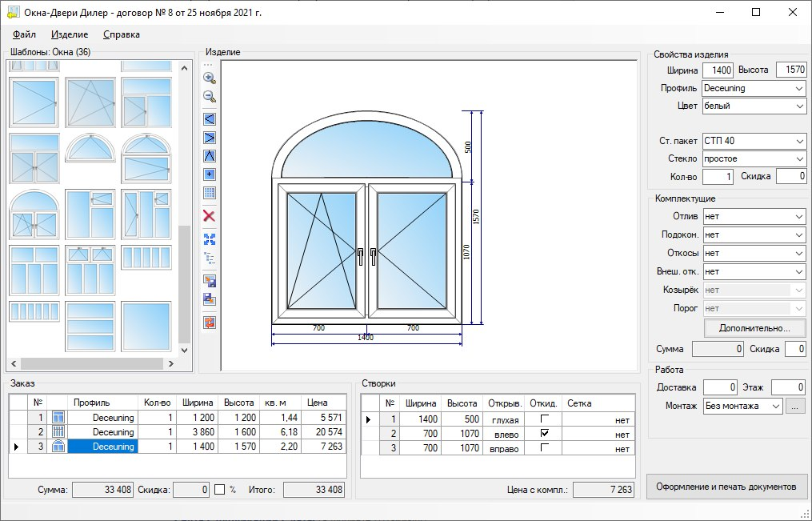The height and width of the screenshot is (521, 812).
Task: Click the Дополнительно... button
Action: pyautogui.click(x=754, y=328)
